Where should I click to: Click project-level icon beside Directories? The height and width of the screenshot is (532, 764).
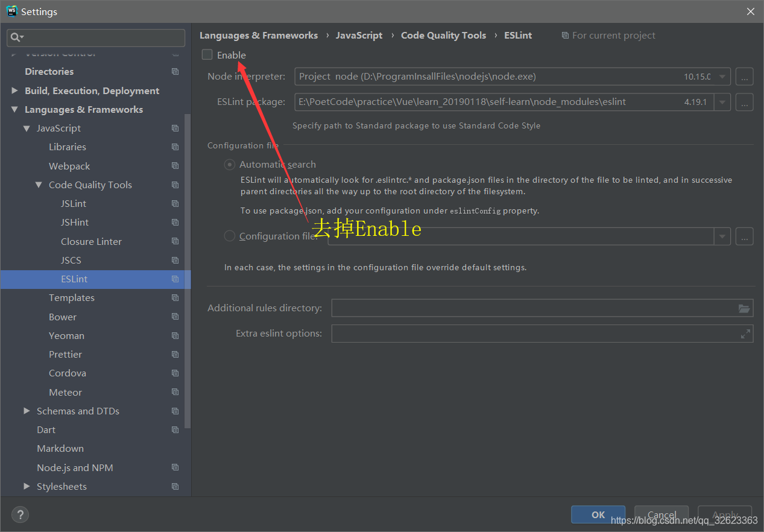(x=175, y=71)
